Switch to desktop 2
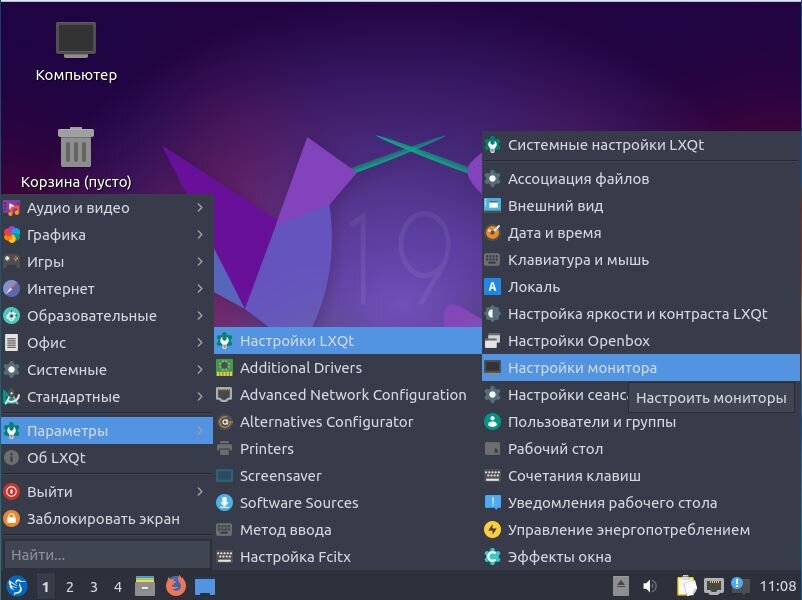This screenshot has width=802, height=600. [70, 587]
